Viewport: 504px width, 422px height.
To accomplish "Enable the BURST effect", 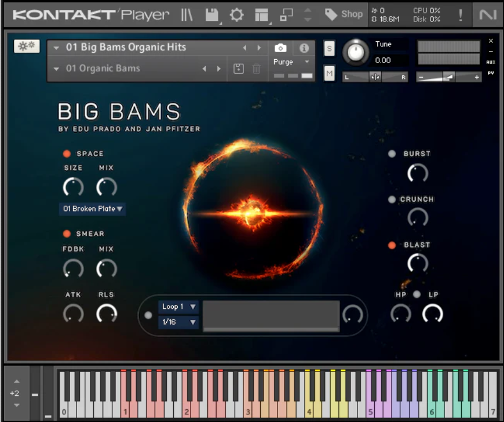I will click(x=392, y=154).
